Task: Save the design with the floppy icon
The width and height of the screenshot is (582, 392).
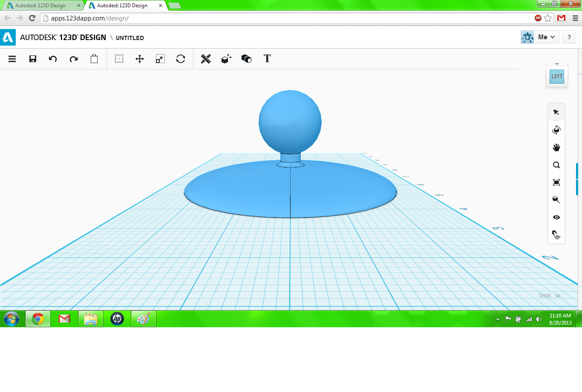Action: pyautogui.click(x=33, y=59)
